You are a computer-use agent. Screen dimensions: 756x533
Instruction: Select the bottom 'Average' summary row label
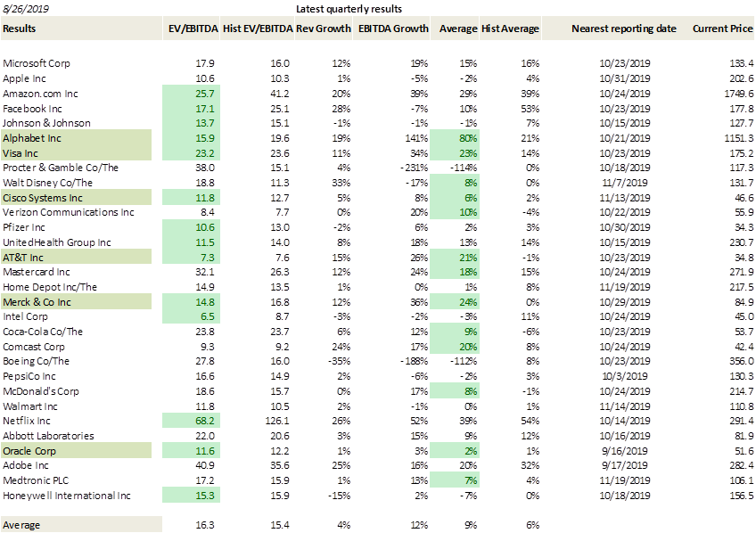tap(81, 525)
